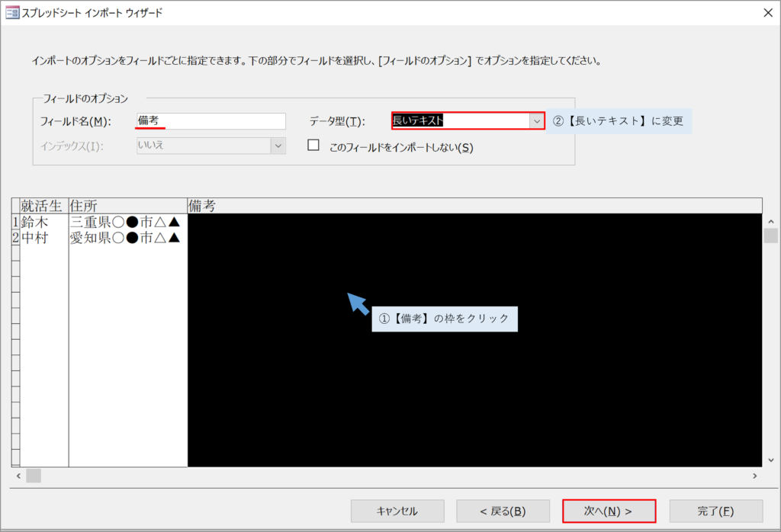Expand the インデックス dropdown
Viewport: 781px width, 532px height.
(278, 146)
